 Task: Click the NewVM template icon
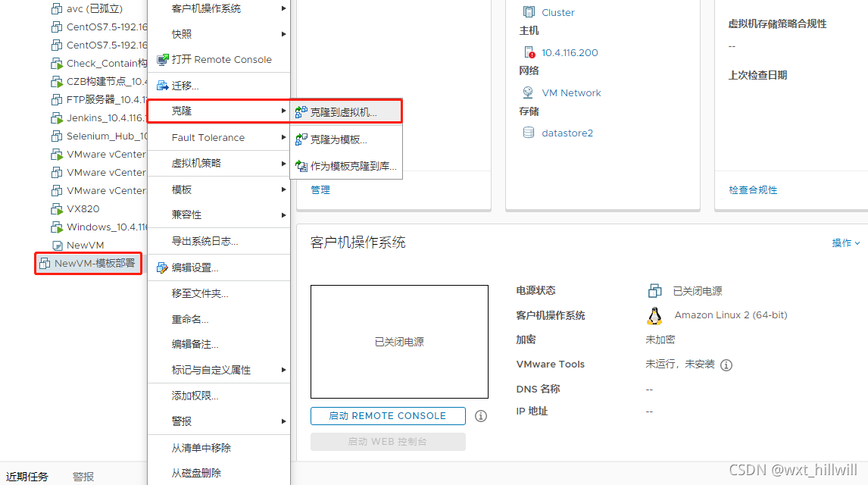57,246
